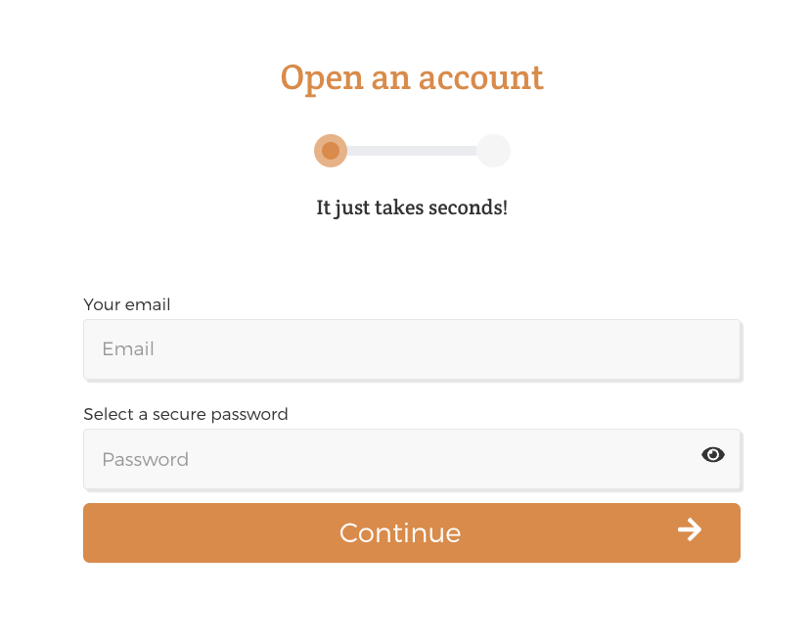Click the "Open an account" heading

click(412, 78)
